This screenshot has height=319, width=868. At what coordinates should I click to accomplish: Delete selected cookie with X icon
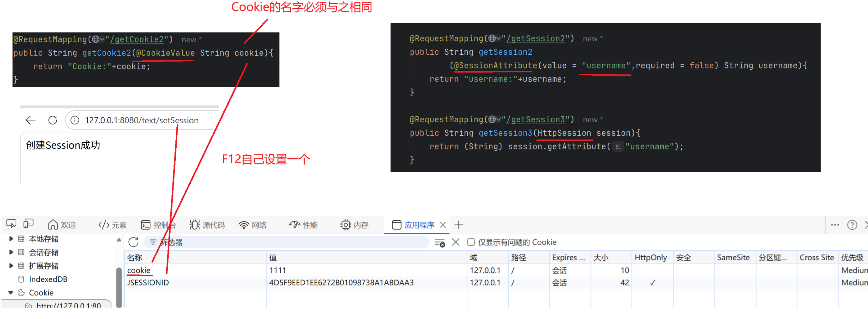[456, 242]
